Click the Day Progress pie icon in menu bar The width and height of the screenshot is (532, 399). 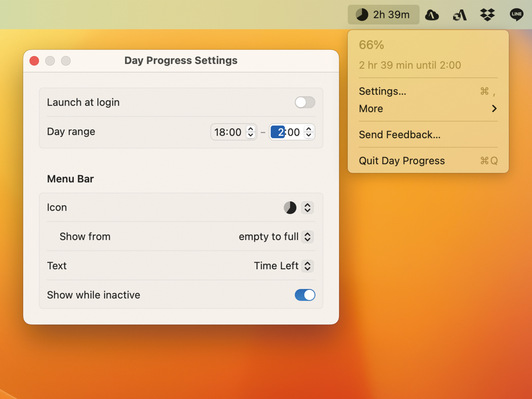[362, 14]
